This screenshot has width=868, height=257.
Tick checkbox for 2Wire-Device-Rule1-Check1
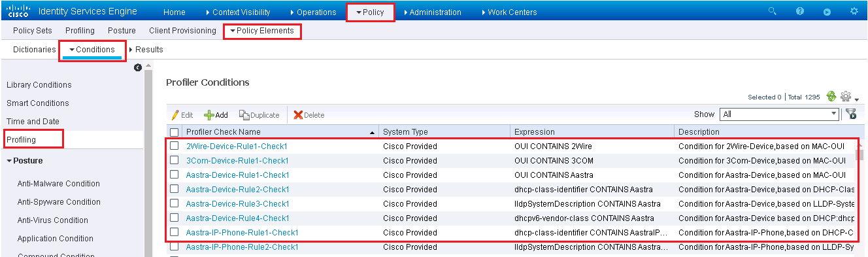175,146
